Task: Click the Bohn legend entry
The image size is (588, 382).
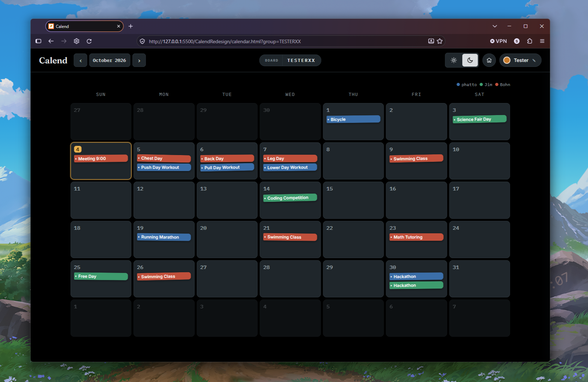Action: pos(502,85)
